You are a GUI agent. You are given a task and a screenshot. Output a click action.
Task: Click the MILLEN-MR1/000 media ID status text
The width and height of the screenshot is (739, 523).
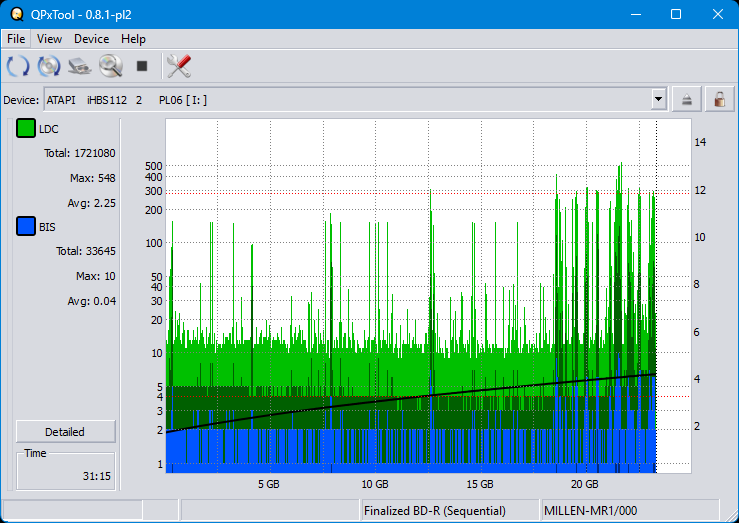pos(590,511)
